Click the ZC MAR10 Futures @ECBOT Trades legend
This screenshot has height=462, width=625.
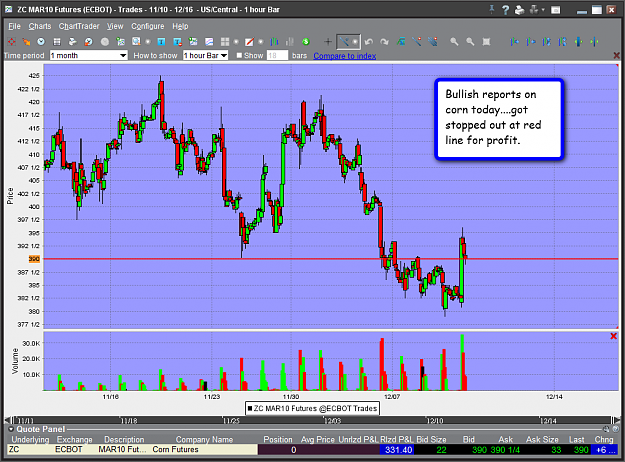click(x=312, y=408)
